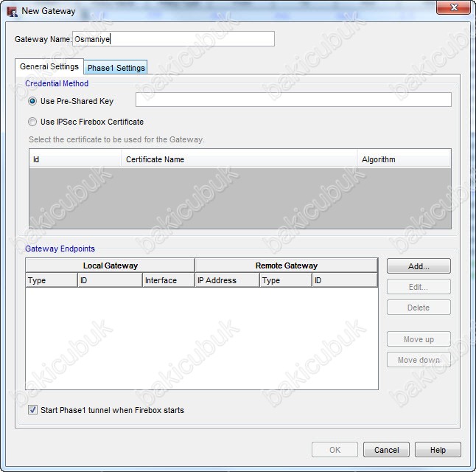Click the empty Gateway Endpoints list area
The height and width of the screenshot is (472, 476).
click(201, 338)
